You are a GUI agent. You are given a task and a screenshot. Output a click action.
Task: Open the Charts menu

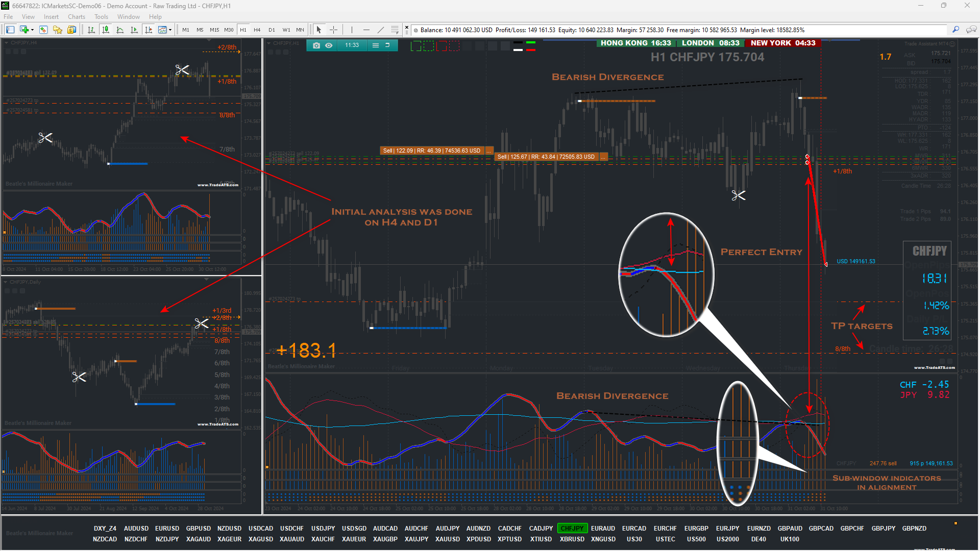tap(77, 17)
